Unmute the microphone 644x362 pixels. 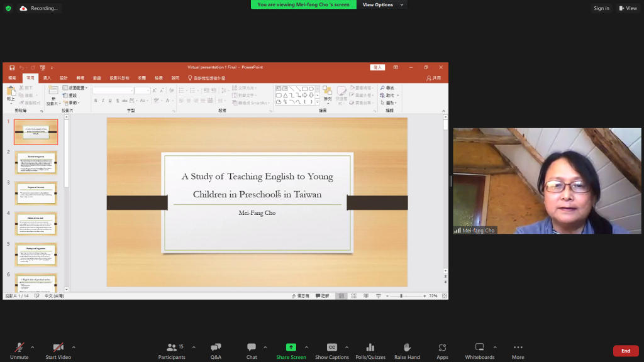19,350
